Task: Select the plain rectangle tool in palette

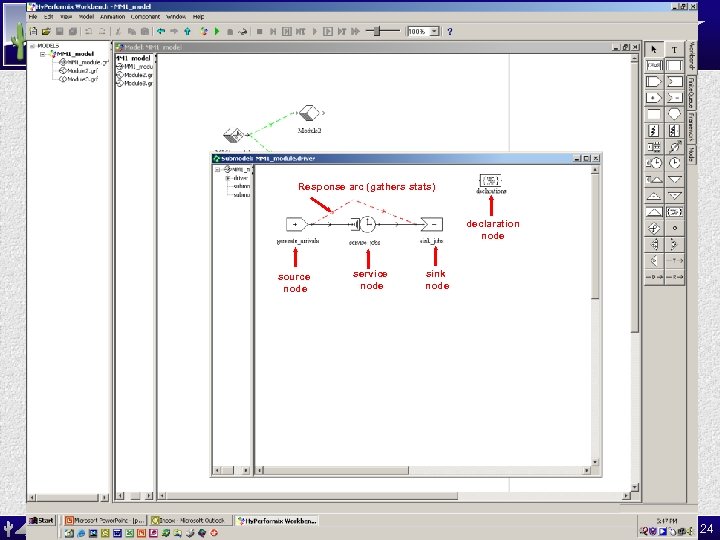Action: [x=654, y=114]
